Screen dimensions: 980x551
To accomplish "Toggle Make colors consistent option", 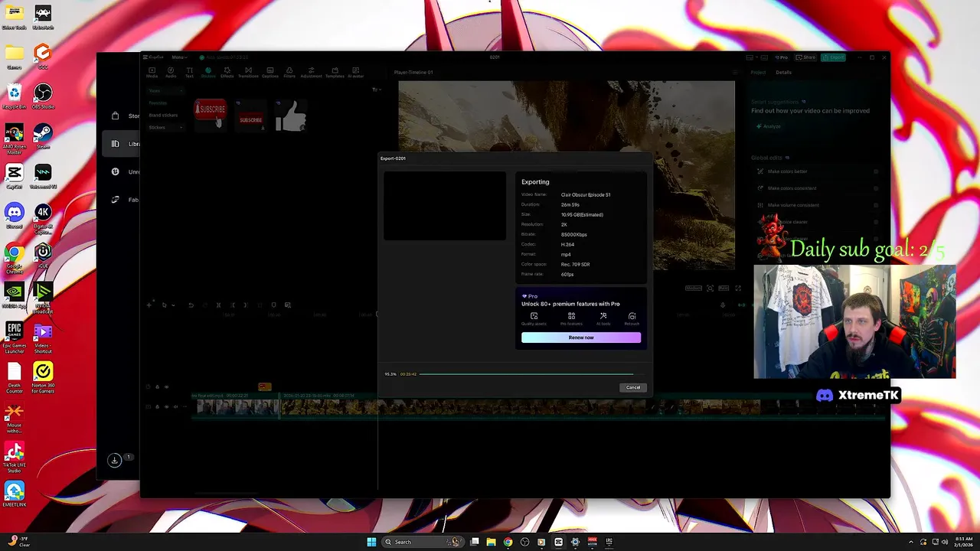I will 876,188.
